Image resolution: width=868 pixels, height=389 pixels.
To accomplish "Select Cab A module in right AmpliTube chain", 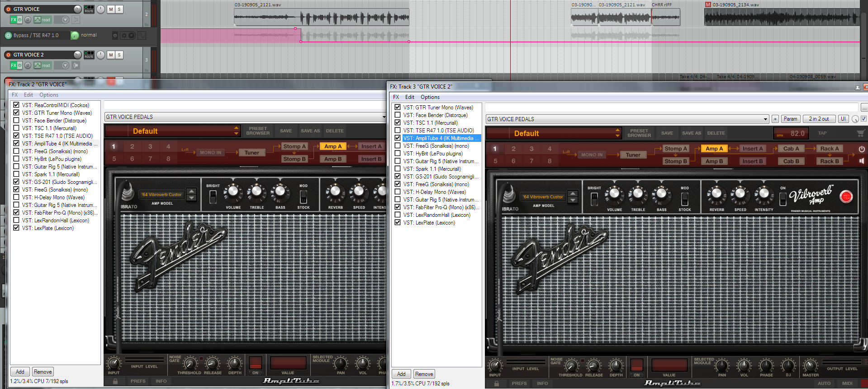I will tap(791, 149).
